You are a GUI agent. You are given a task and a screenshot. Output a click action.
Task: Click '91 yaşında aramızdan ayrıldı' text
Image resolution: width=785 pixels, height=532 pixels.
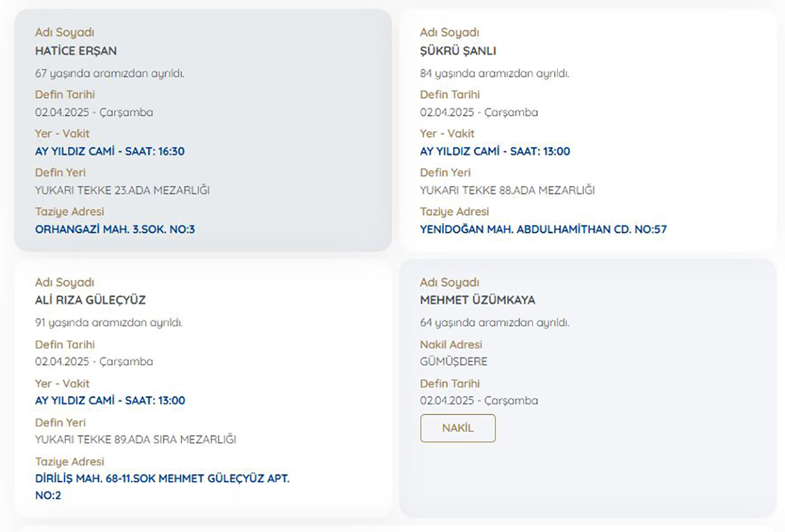point(109,323)
